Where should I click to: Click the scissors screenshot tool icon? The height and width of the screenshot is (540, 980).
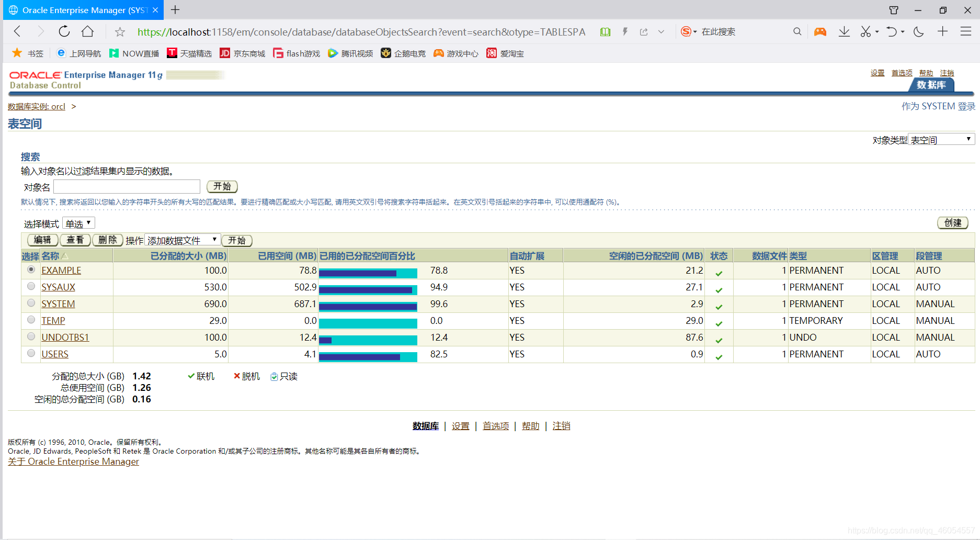[x=866, y=32]
